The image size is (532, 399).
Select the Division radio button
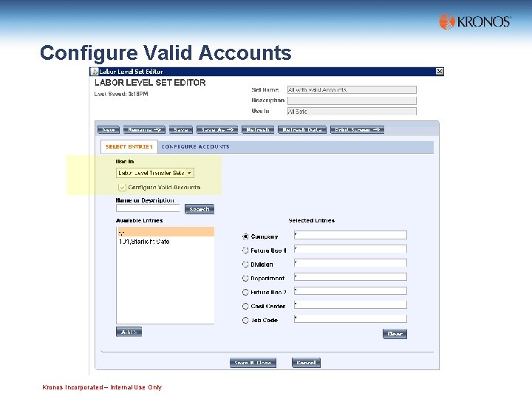click(x=245, y=265)
